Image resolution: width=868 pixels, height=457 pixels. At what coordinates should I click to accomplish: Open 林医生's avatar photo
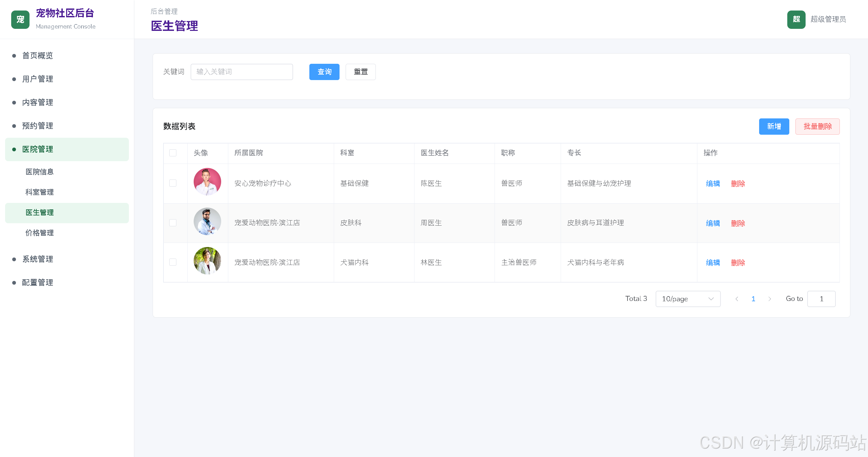coord(207,261)
